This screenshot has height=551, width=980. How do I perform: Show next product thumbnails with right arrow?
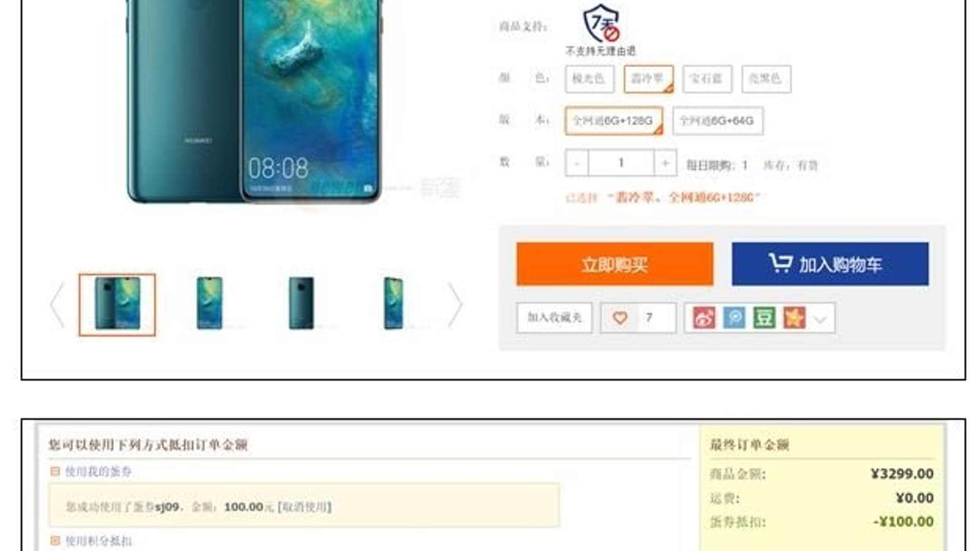pos(454,305)
